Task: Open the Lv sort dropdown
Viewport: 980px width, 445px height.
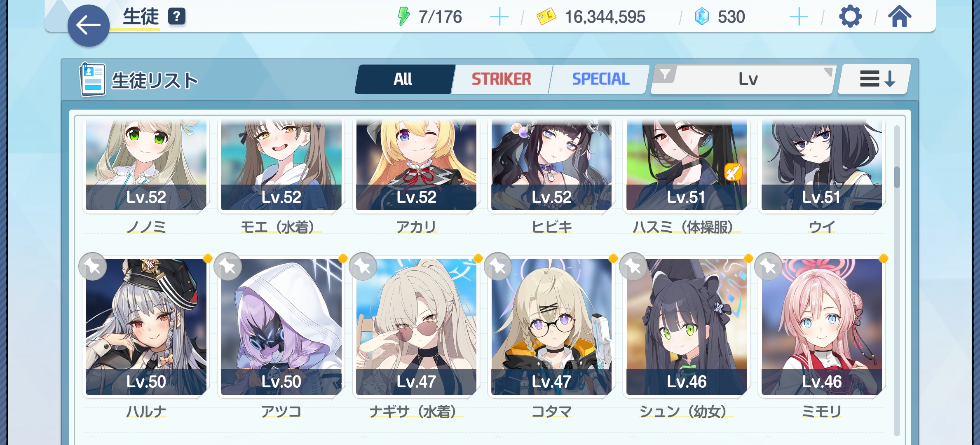Action: (x=743, y=79)
